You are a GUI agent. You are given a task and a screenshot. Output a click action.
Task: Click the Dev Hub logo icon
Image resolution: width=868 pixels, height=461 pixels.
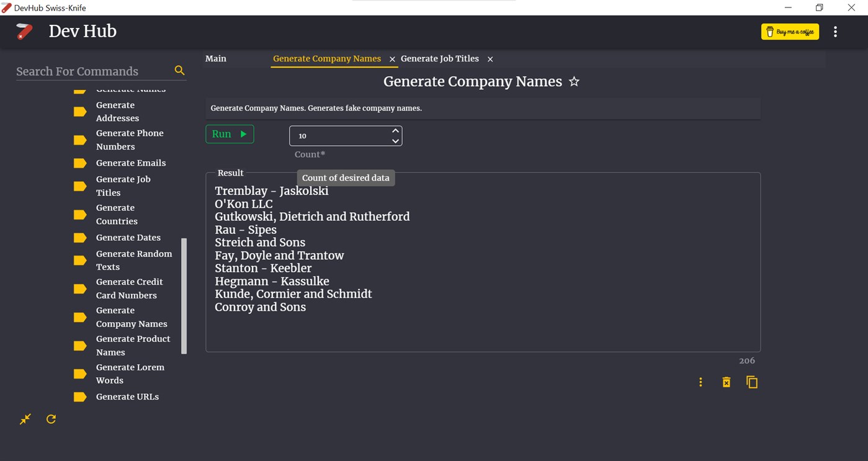coord(24,31)
